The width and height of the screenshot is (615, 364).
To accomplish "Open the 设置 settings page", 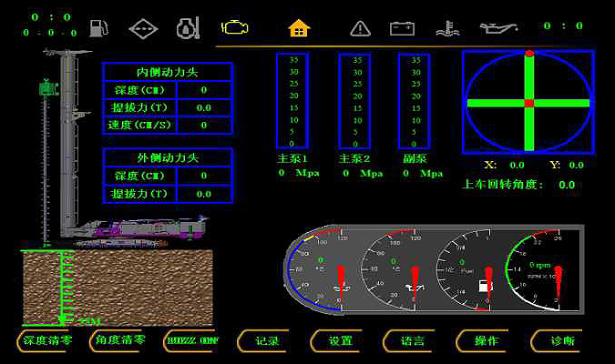I will [340, 341].
